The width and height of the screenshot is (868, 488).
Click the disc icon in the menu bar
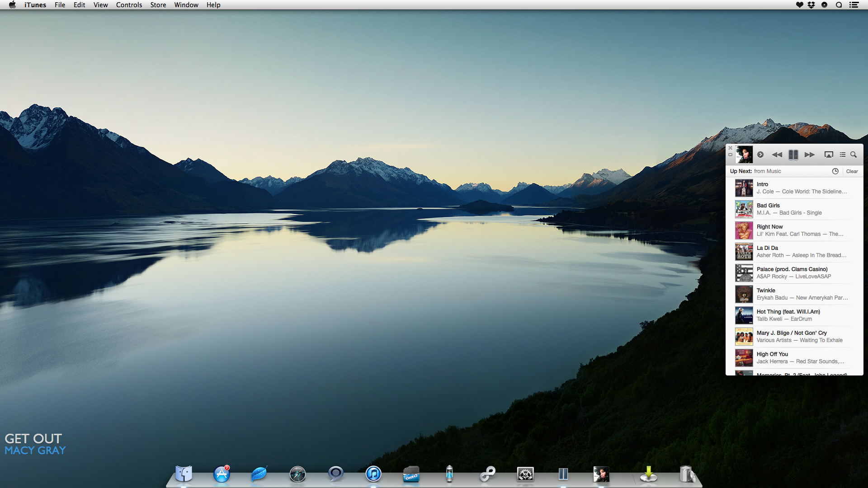pyautogui.click(x=825, y=5)
